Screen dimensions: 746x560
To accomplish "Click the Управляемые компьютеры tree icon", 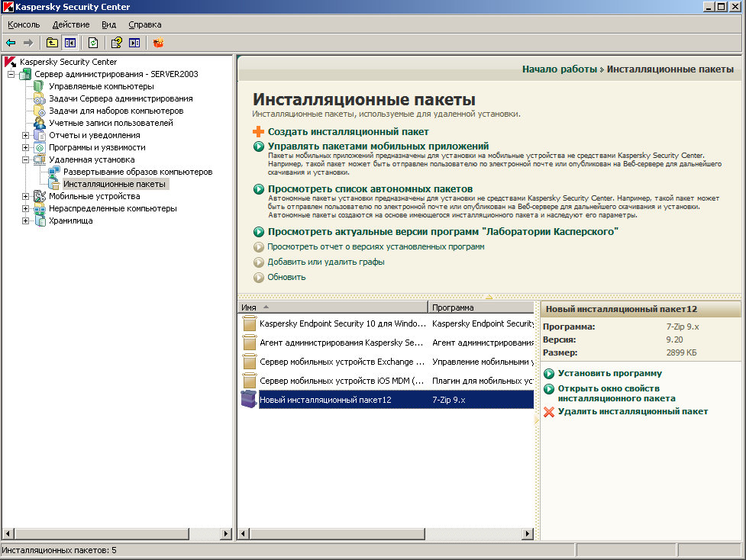I will point(40,86).
